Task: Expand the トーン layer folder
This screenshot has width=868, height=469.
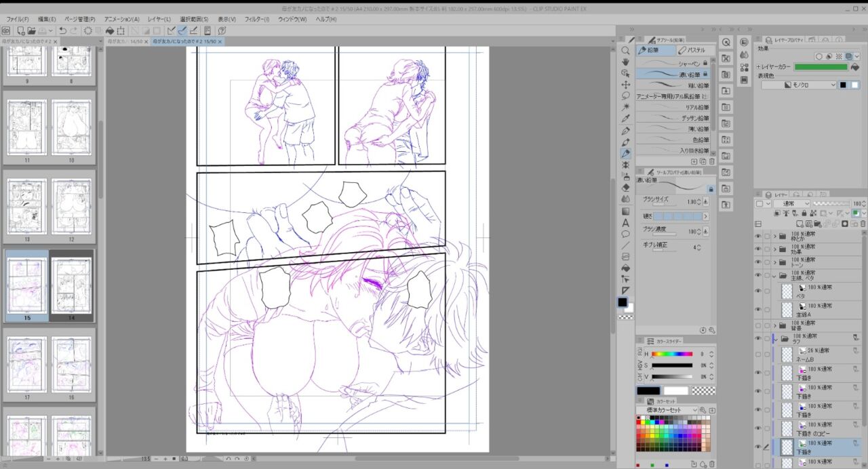Action: tap(774, 262)
